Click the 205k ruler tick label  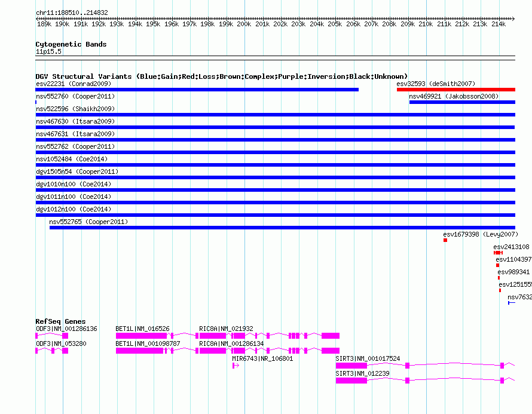[335, 24]
